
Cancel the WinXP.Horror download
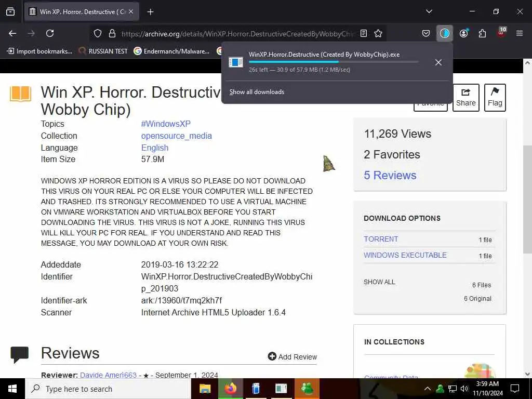click(438, 62)
